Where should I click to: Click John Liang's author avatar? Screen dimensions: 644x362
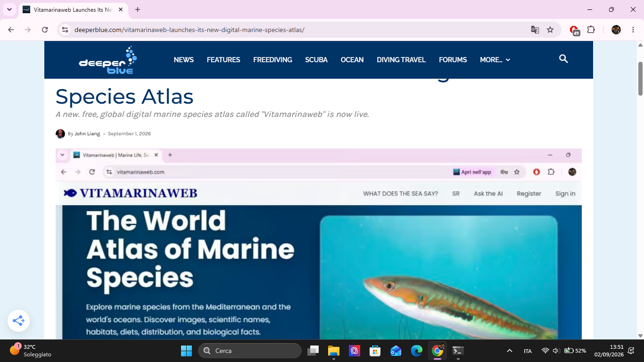point(60,134)
